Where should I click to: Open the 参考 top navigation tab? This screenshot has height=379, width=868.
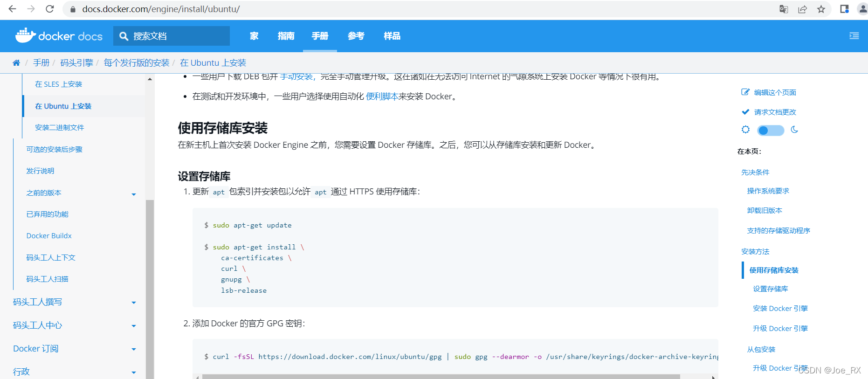click(356, 36)
